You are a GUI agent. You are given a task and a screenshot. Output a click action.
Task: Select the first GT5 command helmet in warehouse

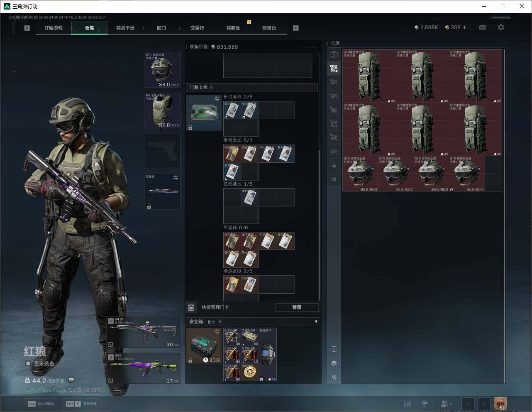click(360, 174)
